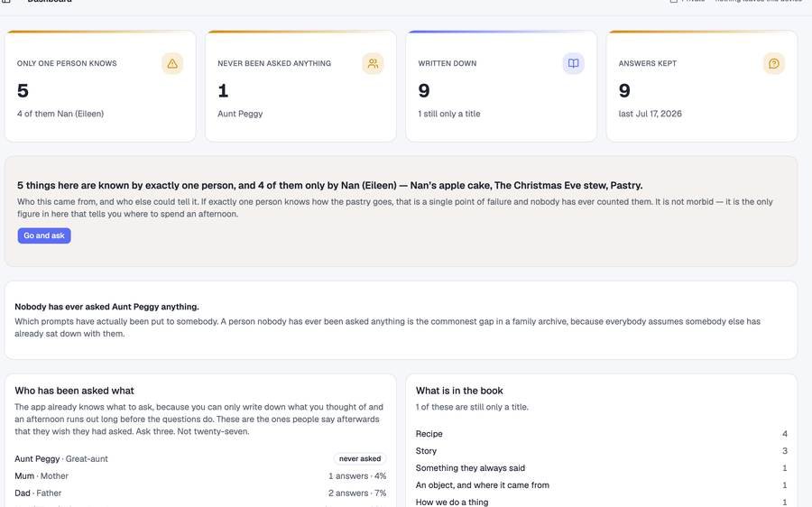Select the 'How we do a thing' row
This screenshot has width=812, height=507.
[602, 502]
